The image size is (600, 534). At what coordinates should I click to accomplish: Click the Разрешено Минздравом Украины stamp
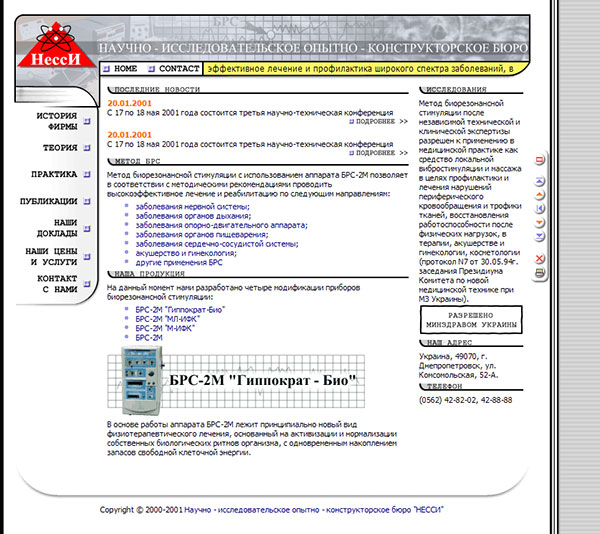coord(471,320)
